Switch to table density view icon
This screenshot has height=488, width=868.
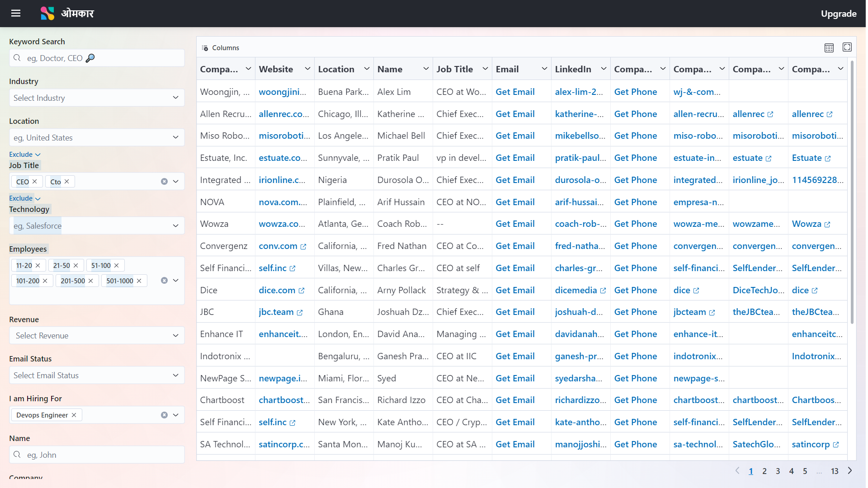tap(829, 48)
